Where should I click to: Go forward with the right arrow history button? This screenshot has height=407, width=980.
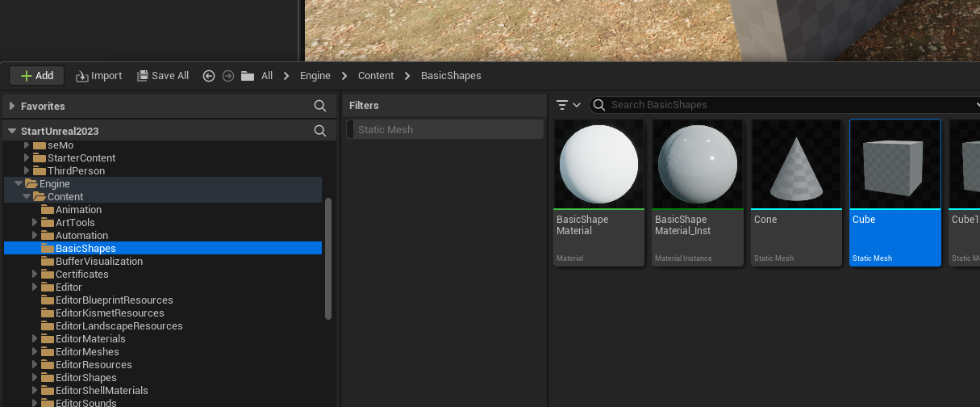pos(228,76)
